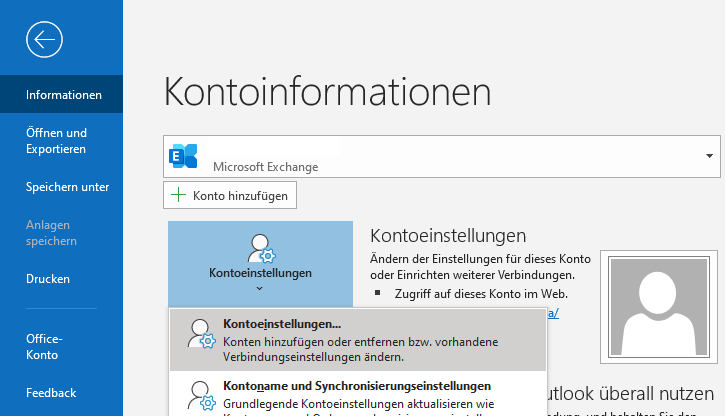725x416 pixels.
Task: Click the Kontoeinstellungen section heading
Action: (x=448, y=236)
